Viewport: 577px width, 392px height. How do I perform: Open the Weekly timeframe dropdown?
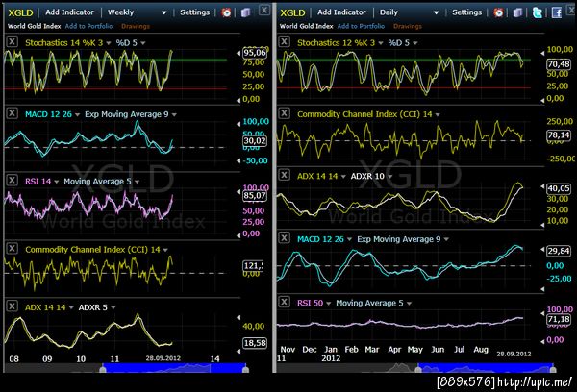(x=164, y=13)
